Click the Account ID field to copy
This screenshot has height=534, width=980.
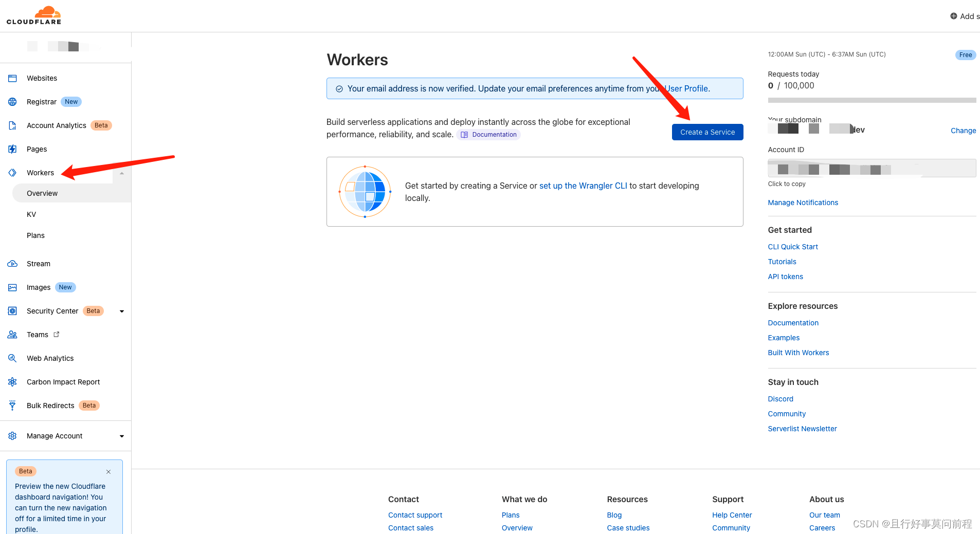pos(872,168)
